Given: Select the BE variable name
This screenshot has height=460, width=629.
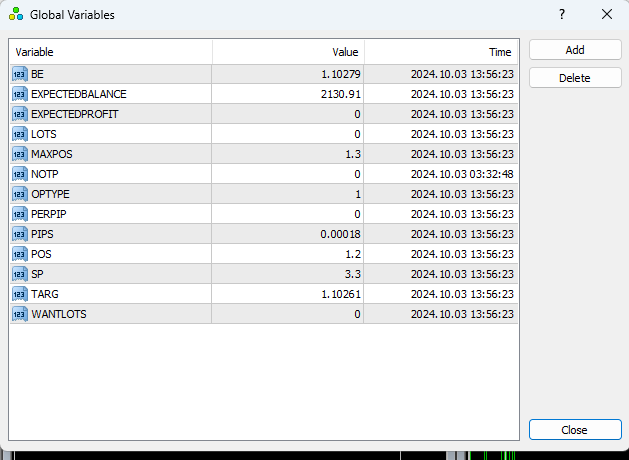Looking at the screenshot, I should [37, 74].
